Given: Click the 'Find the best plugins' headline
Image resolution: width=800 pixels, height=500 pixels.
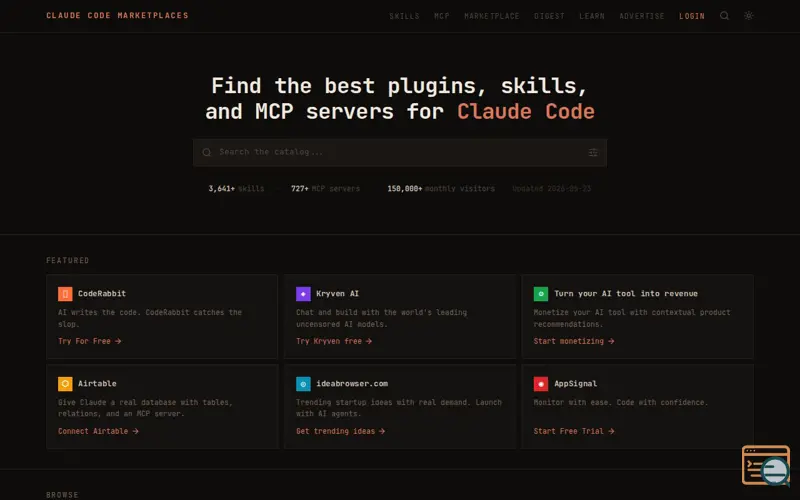Looking at the screenshot, I should (399, 98).
